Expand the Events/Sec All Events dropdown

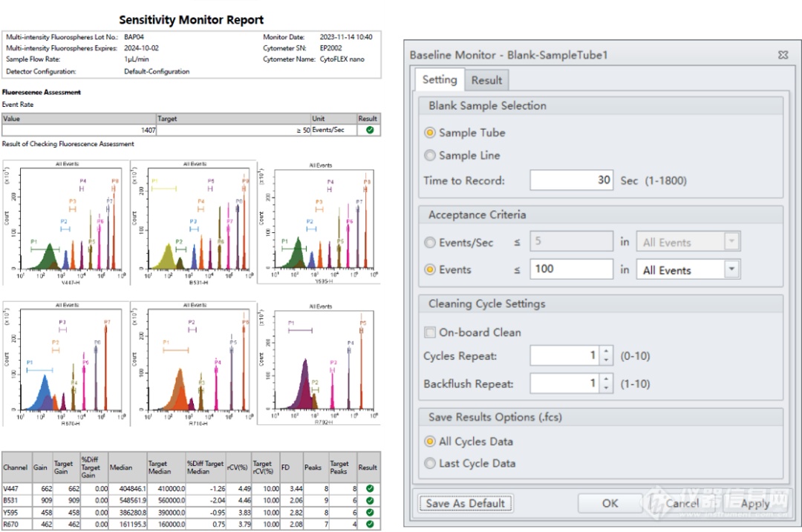[x=731, y=243]
